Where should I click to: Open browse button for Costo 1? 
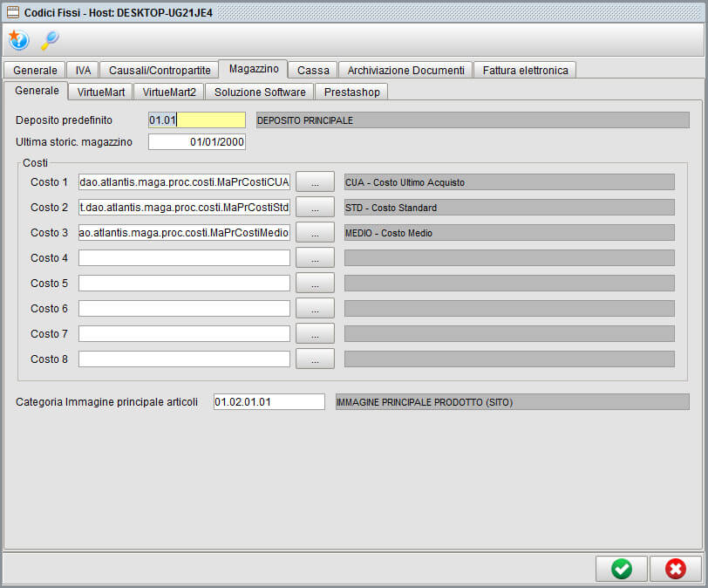click(x=315, y=182)
